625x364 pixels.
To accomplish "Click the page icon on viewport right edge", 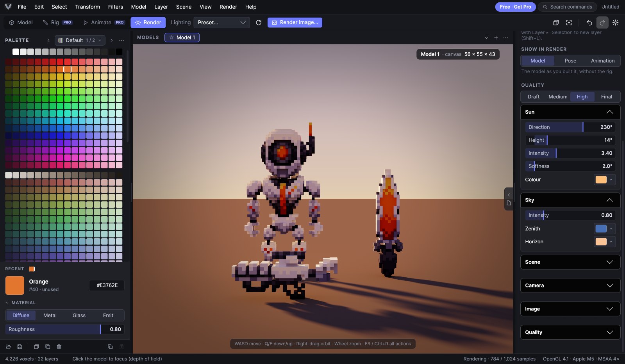I will click(x=509, y=203).
